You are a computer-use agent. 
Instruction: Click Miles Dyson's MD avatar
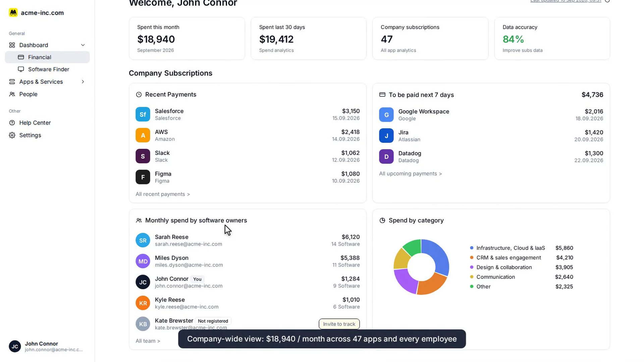click(143, 261)
